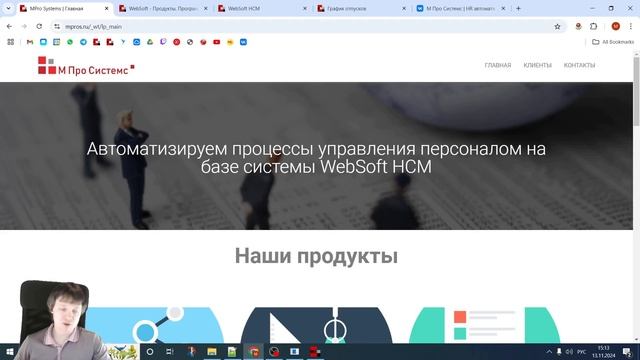Open the Apps grid in bookmarks bar
Image resolution: width=640 pixels, height=360 pixels.
[11, 42]
